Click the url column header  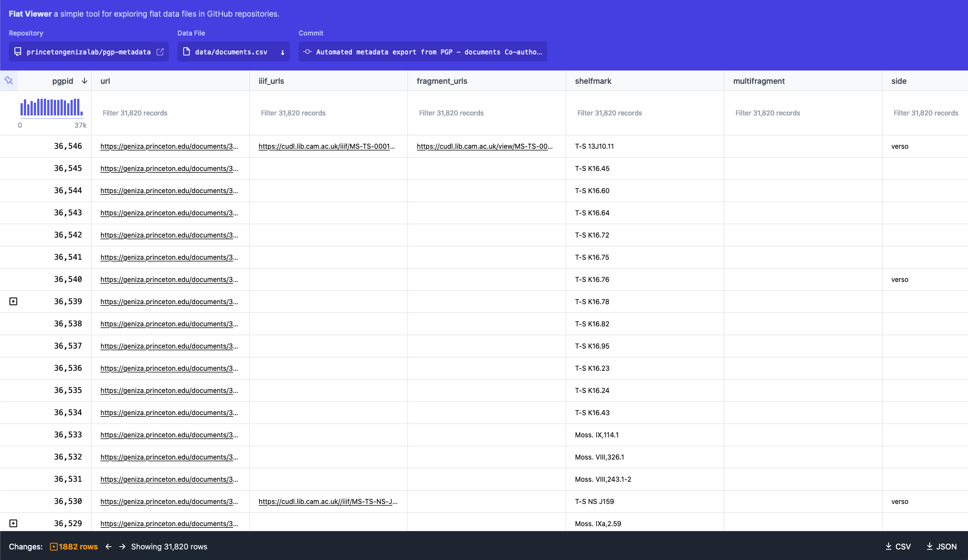point(170,81)
